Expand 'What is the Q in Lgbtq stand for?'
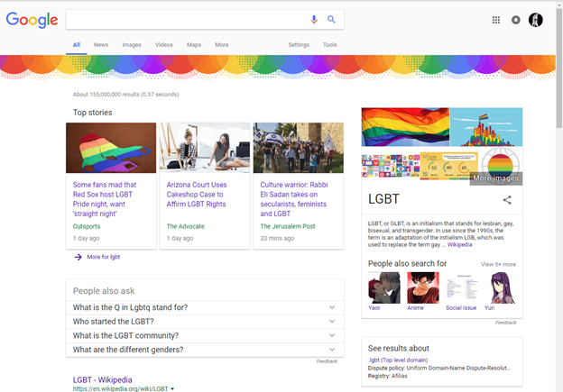This screenshot has width=563, height=392. coord(205,307)
